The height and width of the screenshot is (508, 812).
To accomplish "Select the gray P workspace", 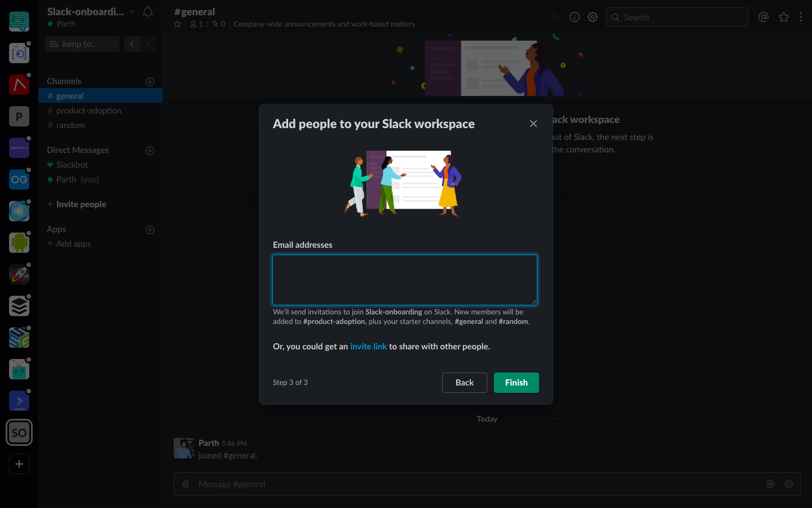I will point(19,116).
